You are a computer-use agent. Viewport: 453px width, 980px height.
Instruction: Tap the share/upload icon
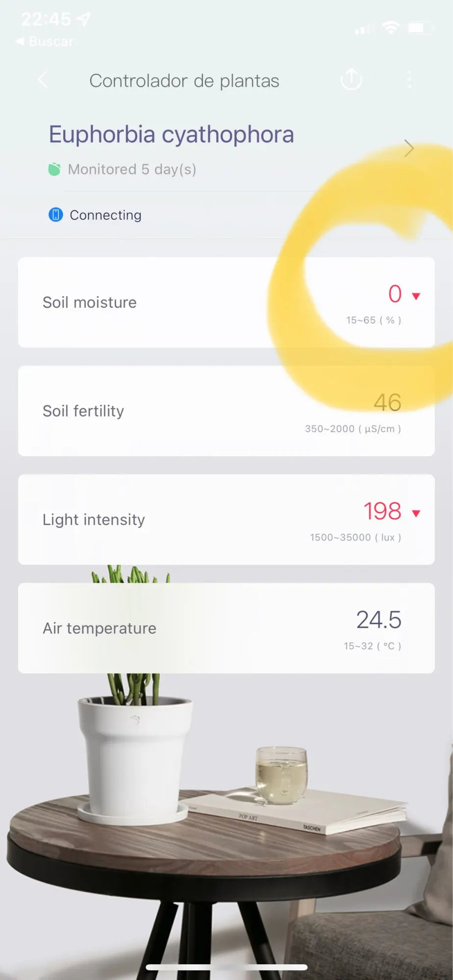click(x=351, y=79)
